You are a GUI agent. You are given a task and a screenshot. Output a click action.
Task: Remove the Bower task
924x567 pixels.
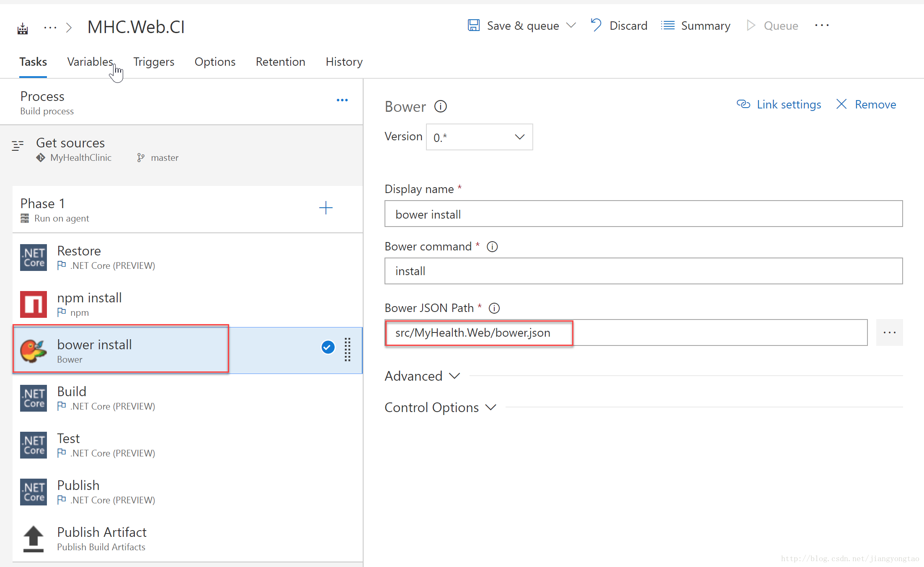tap(866, 104)
